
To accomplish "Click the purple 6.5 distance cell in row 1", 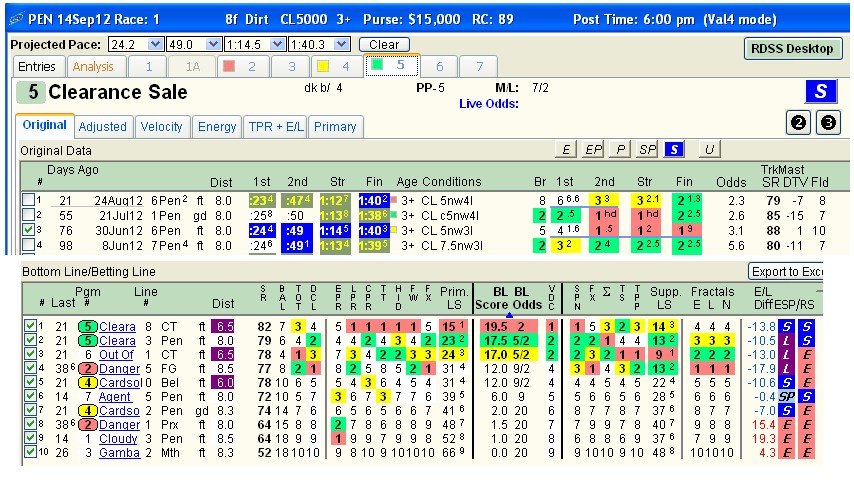I will click(x=223, y=327).
